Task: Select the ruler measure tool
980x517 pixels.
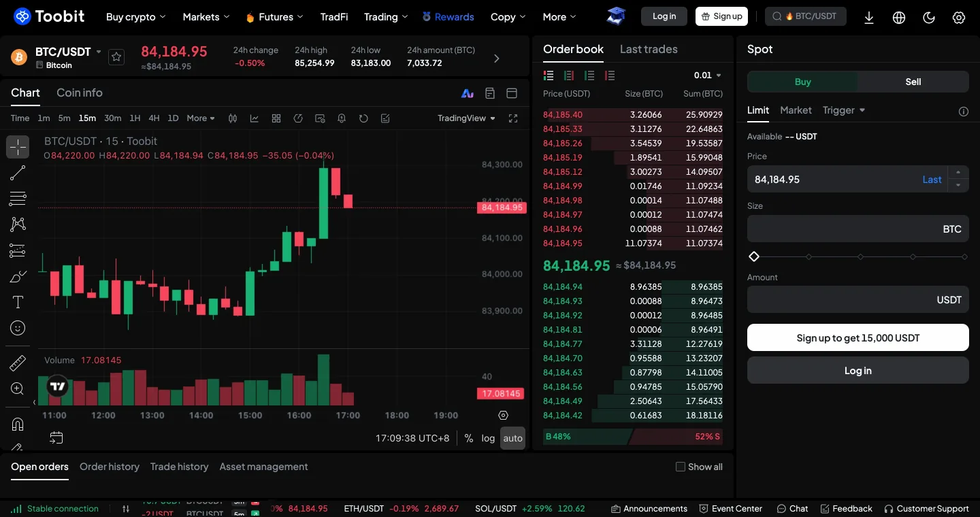Action: click(x=18, y=363)
